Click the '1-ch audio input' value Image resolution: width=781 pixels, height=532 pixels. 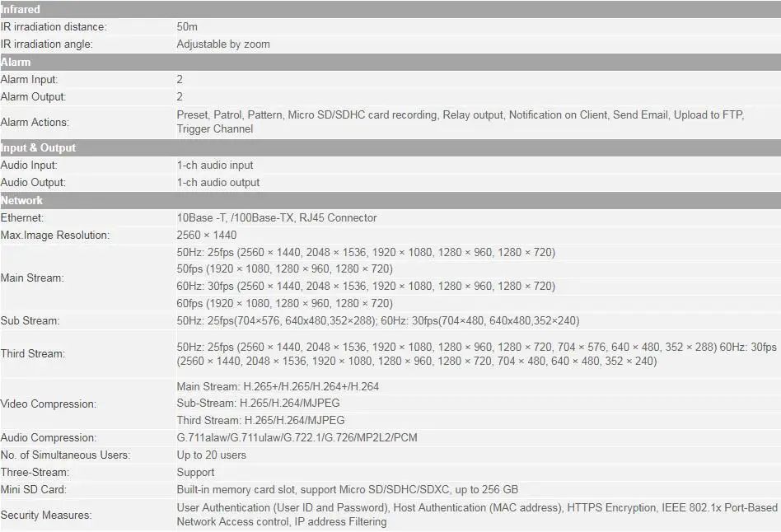(x=215, y=166)
